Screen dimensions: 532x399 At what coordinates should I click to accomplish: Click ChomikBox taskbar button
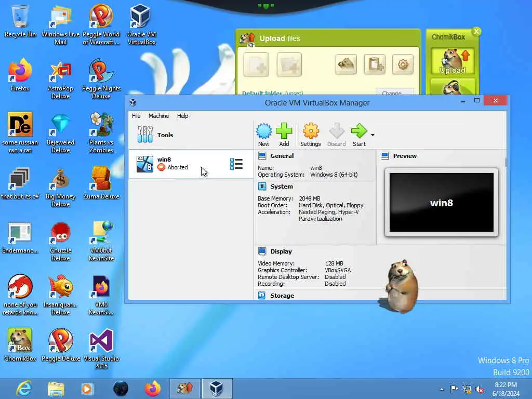pyautogui.click(x=185, y=389)
